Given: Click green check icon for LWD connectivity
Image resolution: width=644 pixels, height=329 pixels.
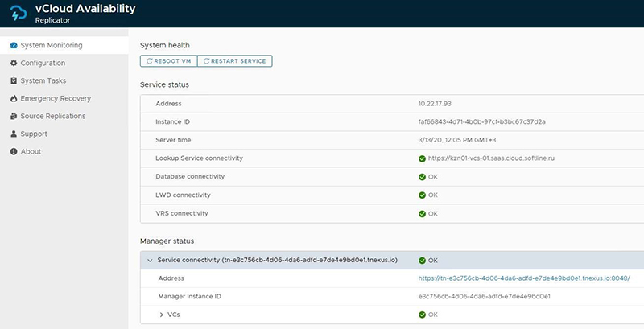Looking at the screenshot, I should 422,195.
